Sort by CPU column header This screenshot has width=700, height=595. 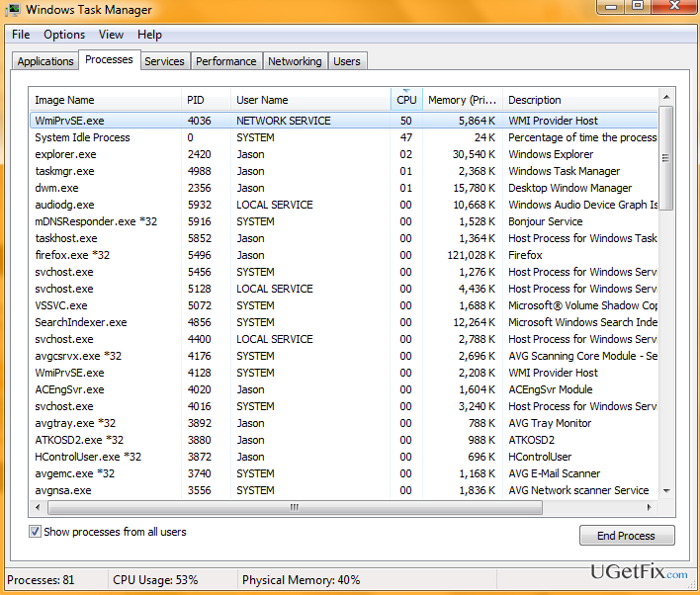pyautogui.click(x=406, y=100)
